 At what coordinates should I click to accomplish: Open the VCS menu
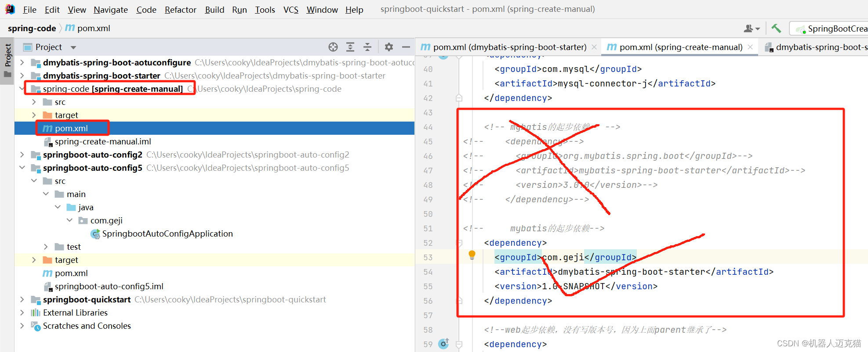click(291, 10)
